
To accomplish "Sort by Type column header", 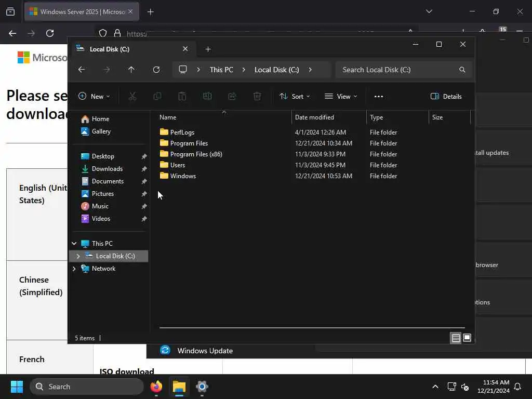I will tap(397, 117).
